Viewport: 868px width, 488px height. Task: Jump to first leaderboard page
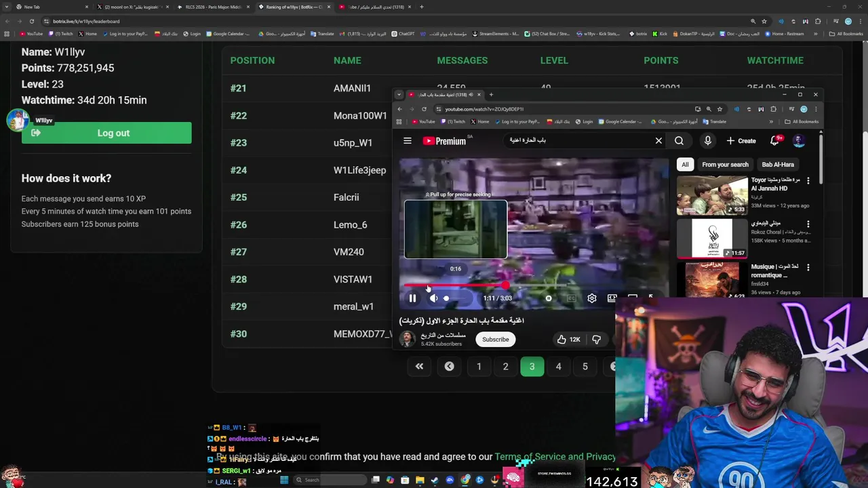pyautogui.click(x=419, y=367)
